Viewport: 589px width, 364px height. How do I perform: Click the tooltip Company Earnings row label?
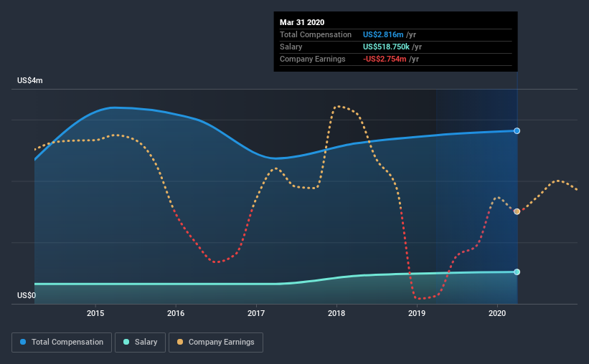click(313, 59)
